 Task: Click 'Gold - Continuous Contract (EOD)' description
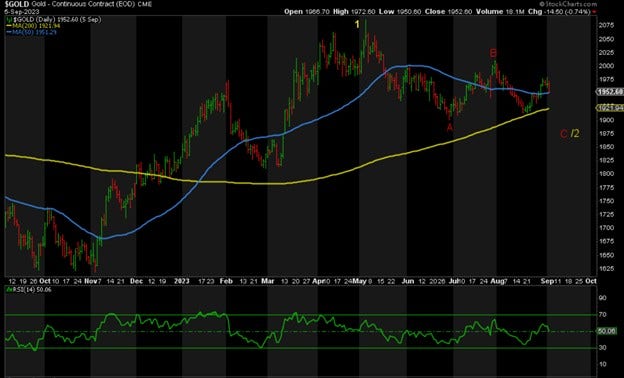point(84,4)
